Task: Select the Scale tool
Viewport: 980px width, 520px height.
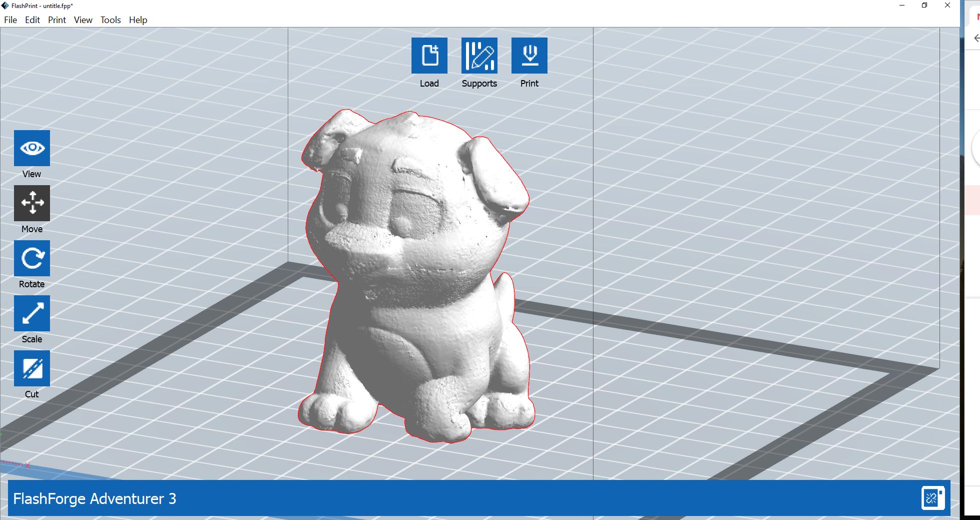Action: pyautogui.click(x=32, y=313)
